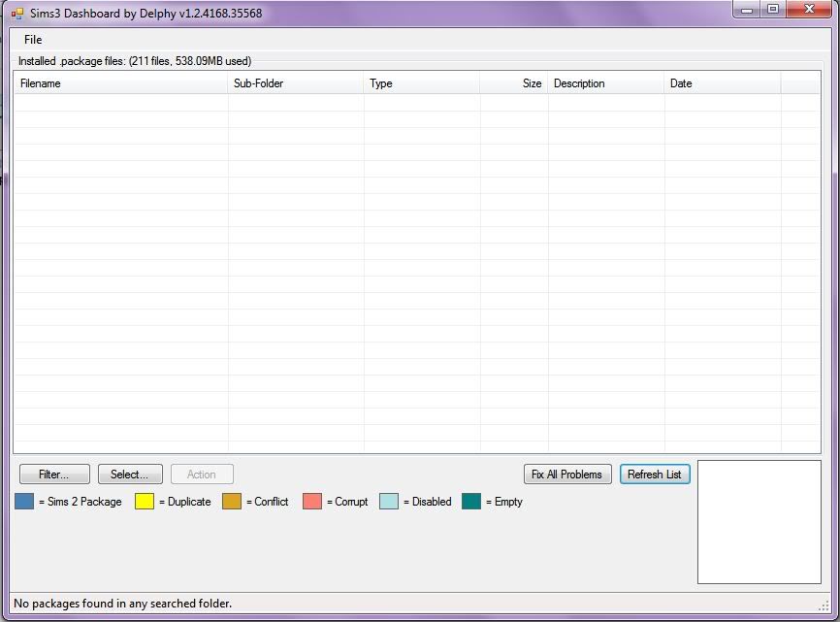Open the File menu

32,40
